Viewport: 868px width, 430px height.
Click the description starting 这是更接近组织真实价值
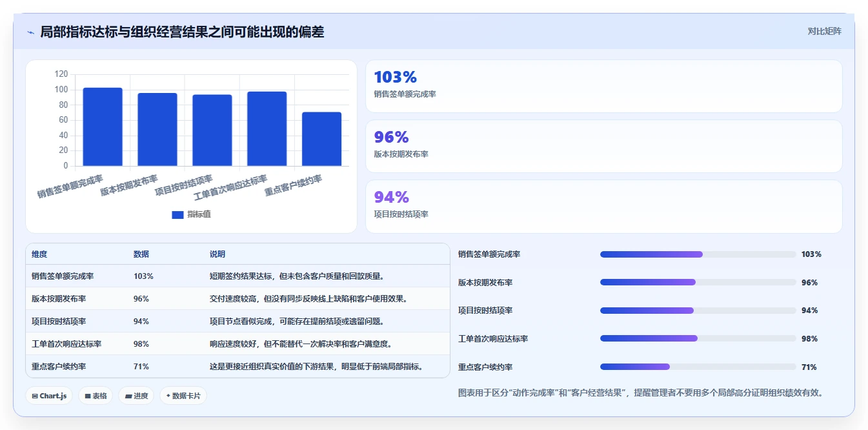click(x=317, y=367)
